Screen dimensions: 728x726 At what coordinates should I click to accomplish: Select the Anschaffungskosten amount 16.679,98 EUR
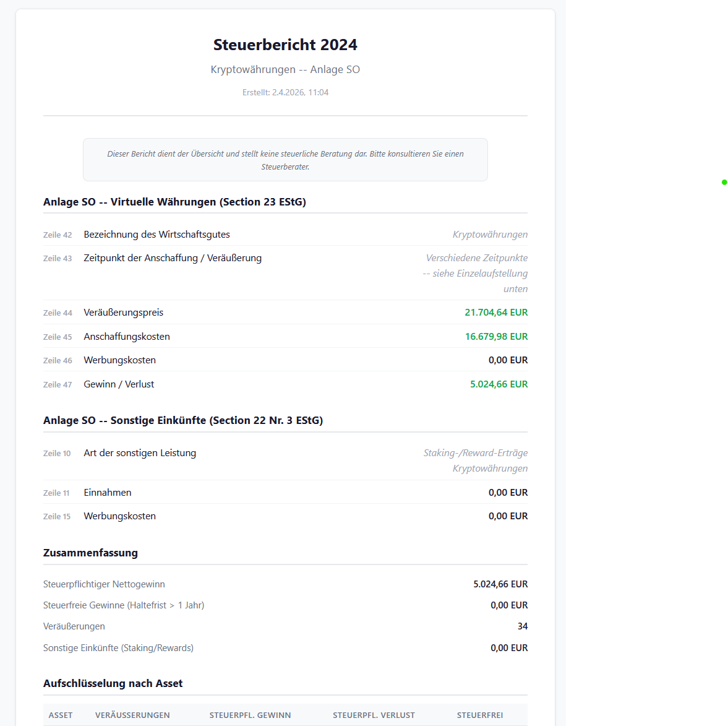click(x=496, y=337)
